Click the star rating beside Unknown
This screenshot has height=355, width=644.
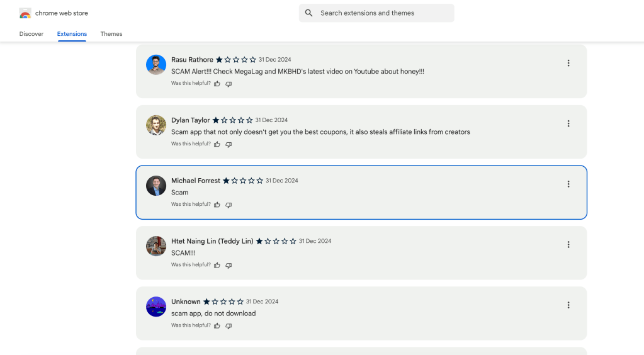pyautogui.click(x=223, y=301)
